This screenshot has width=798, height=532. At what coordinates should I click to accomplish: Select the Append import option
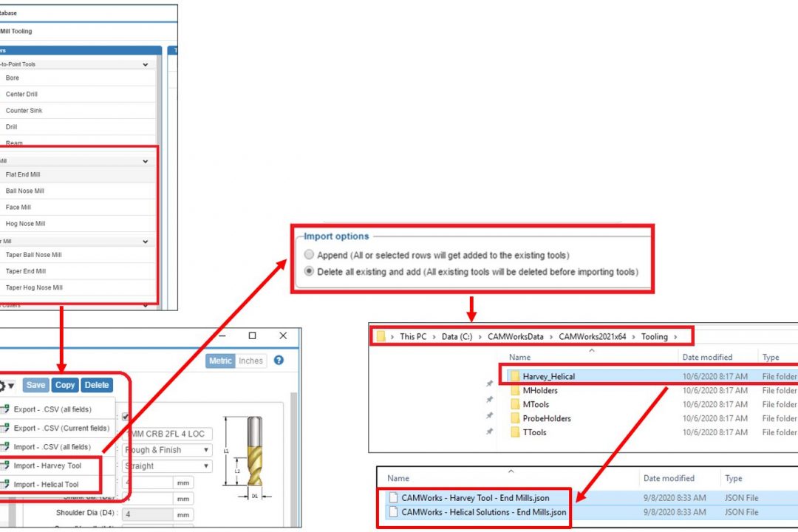[x=309, y=254]
